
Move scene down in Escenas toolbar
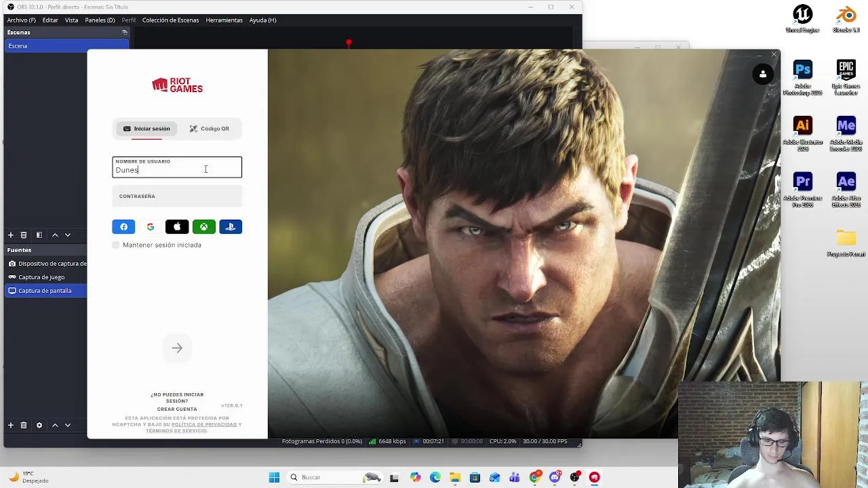pyautogui.click(x=68, y=235)
